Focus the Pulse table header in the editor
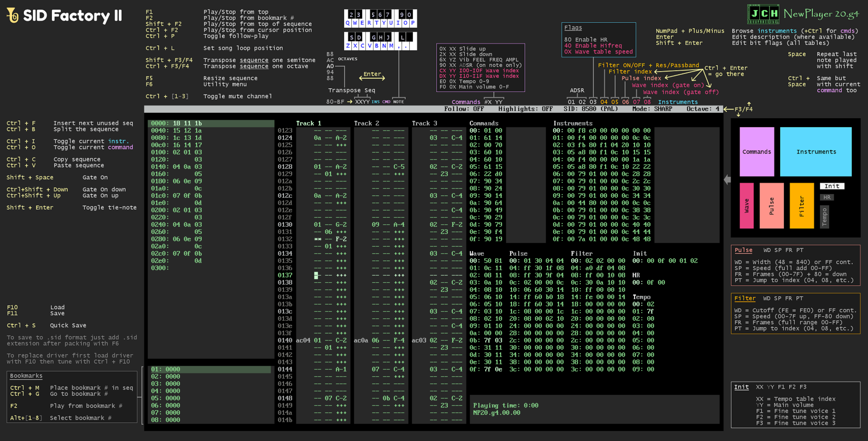The width and height of the screenshot is (868, 441). click(x=518, y=253)
